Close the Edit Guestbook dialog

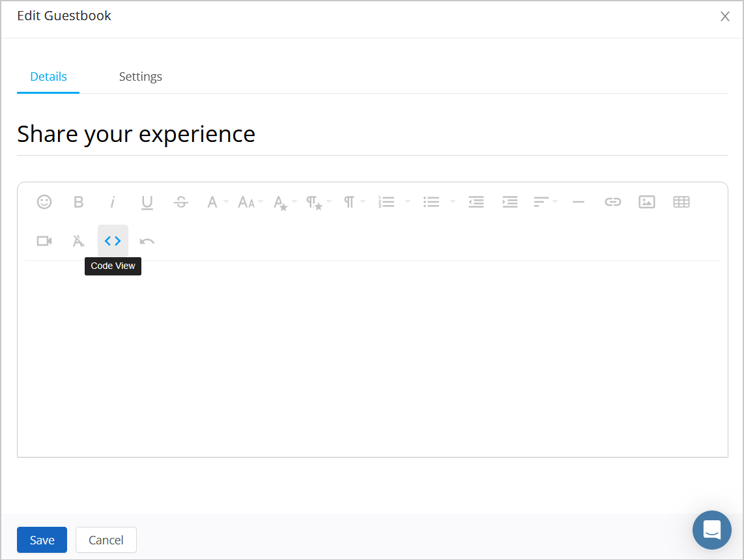tap(724, 16)
